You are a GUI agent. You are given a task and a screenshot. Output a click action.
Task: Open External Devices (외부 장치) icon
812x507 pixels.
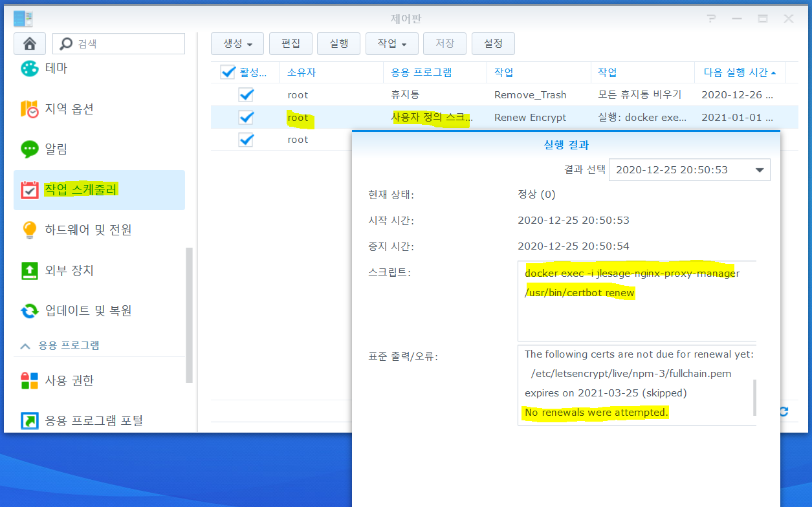point(30,270)
